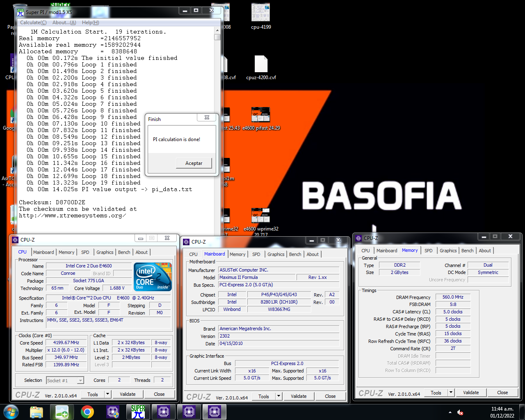Click the DRAM Frequency value 560.0 MHz

453,297
